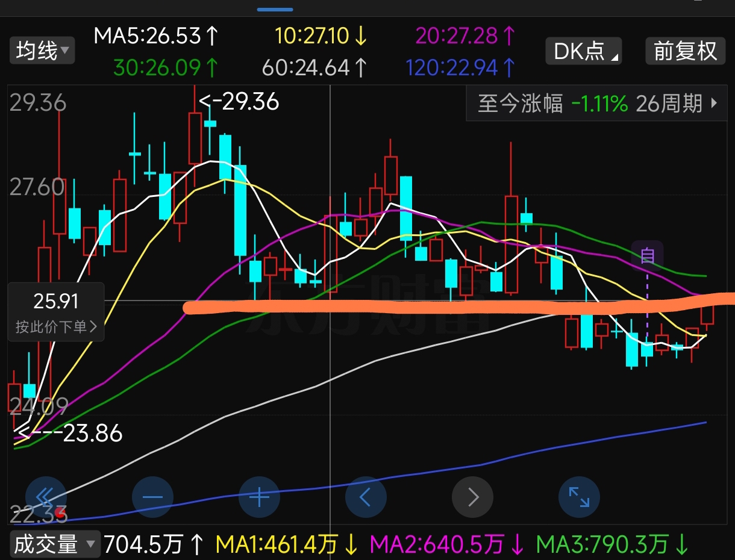The height and width of the screenshot is (560, 735).
Task: Select the green 30:26.09 moving average value
Action: [x=164, y=67]
